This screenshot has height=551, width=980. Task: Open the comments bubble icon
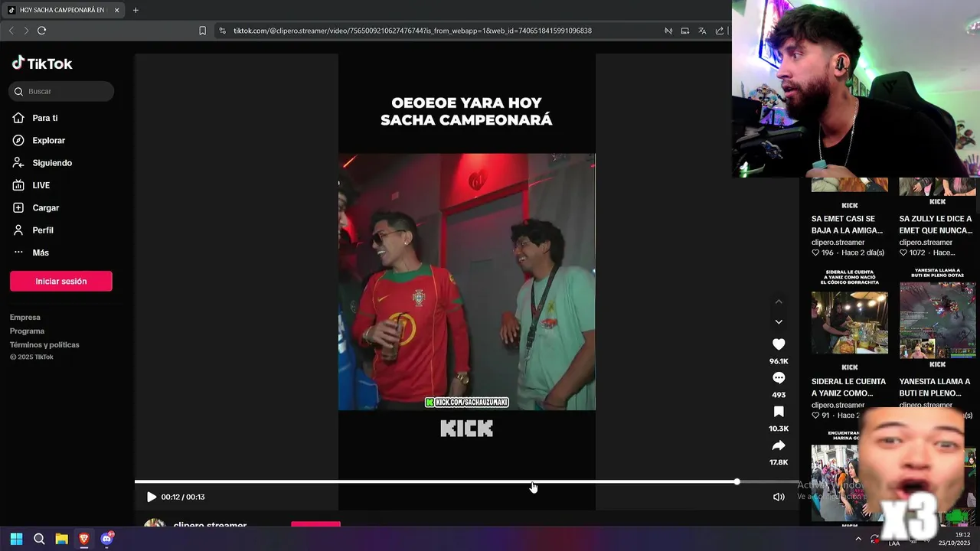tap(779, 378)
